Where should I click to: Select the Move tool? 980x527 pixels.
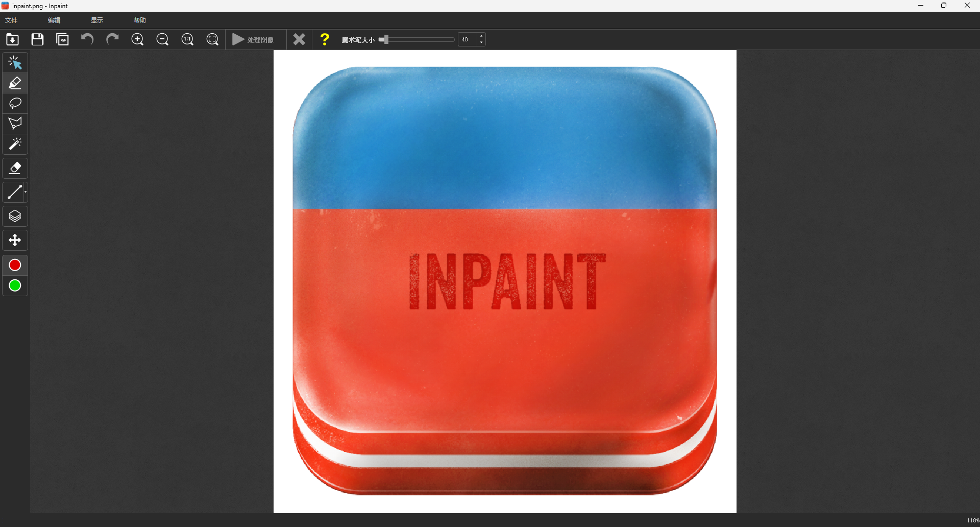pos(14,240)
